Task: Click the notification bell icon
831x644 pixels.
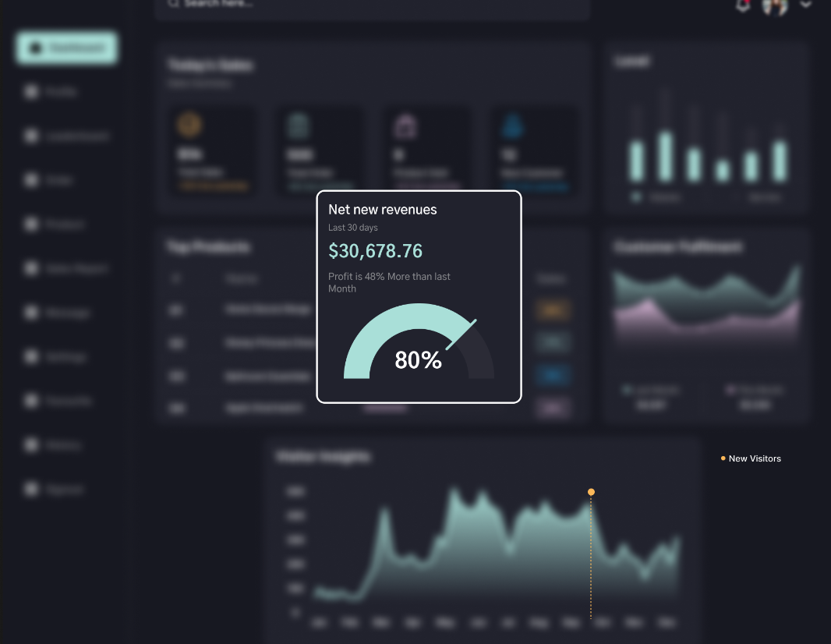Action: click(x=742, y=6)
